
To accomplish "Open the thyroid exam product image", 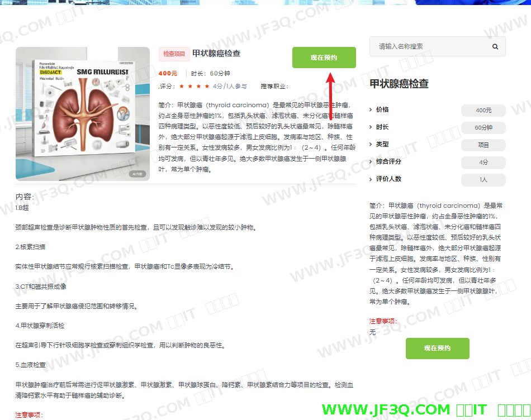I will pos(83,114).
